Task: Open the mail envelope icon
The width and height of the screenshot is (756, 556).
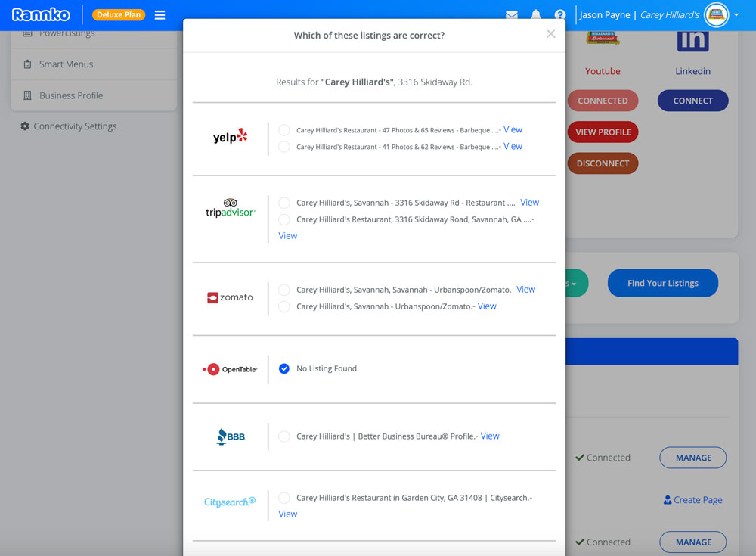Action: (512, 14)
